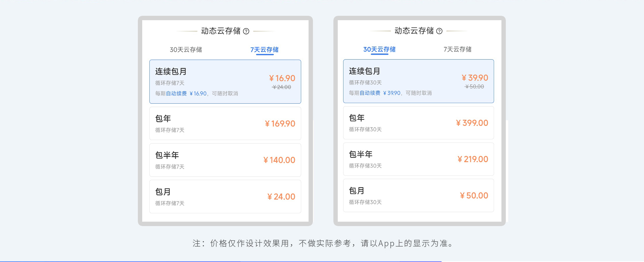
Task: Select the 包半年 plan priced ¥219.00
Action: click(x=418, y=159)
